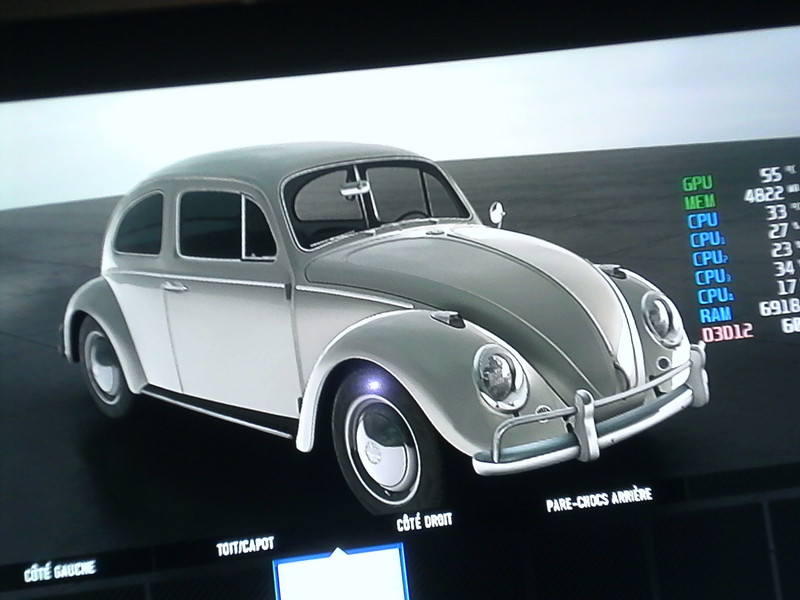This screenshot has width=800, height=600.
Task: Click the RAM value 6918
Action: 779,307
